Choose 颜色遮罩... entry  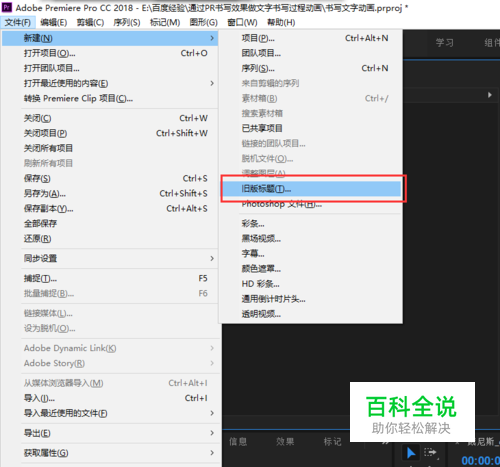tap(311, 269)
